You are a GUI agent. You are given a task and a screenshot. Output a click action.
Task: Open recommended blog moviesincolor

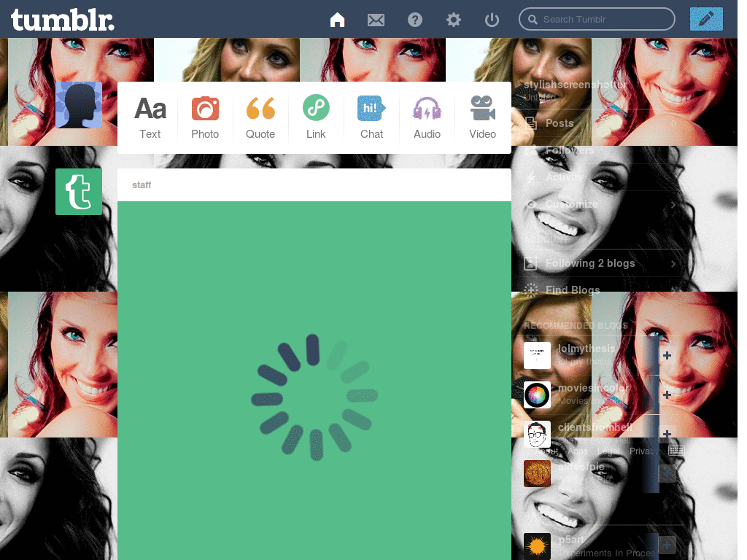point(594,388)
